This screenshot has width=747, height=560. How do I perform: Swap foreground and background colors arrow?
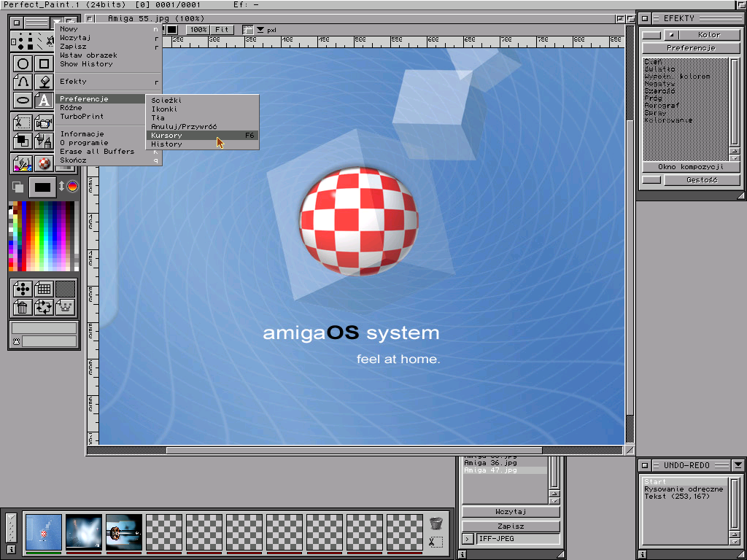(61, 187)
